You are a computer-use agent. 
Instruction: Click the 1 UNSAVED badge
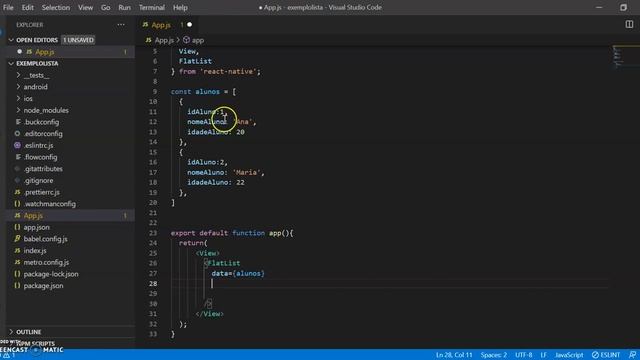[x=78, y=40]
